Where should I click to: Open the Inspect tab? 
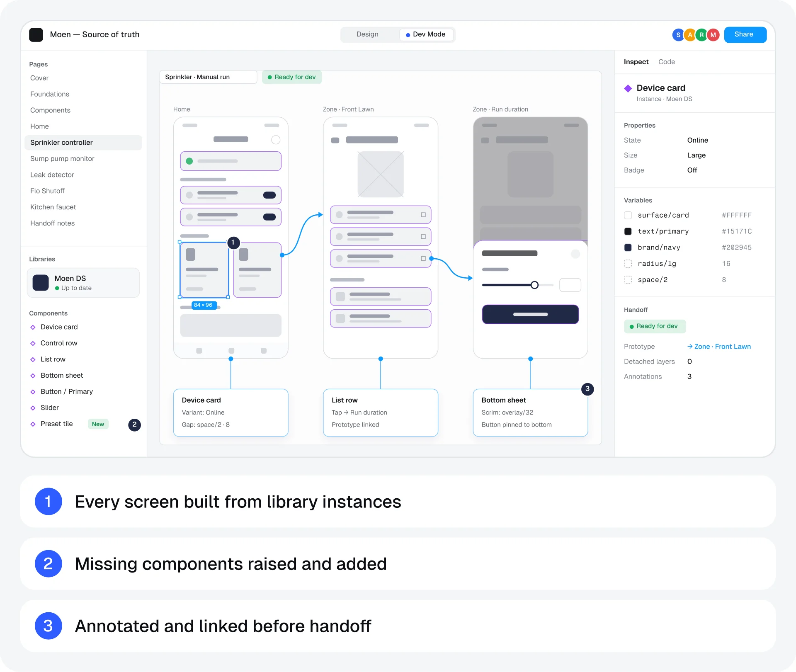click(636, 62)
